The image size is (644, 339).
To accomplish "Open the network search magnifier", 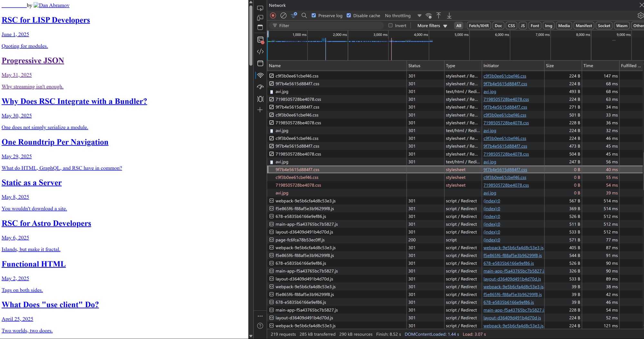I will pos(304,15).
